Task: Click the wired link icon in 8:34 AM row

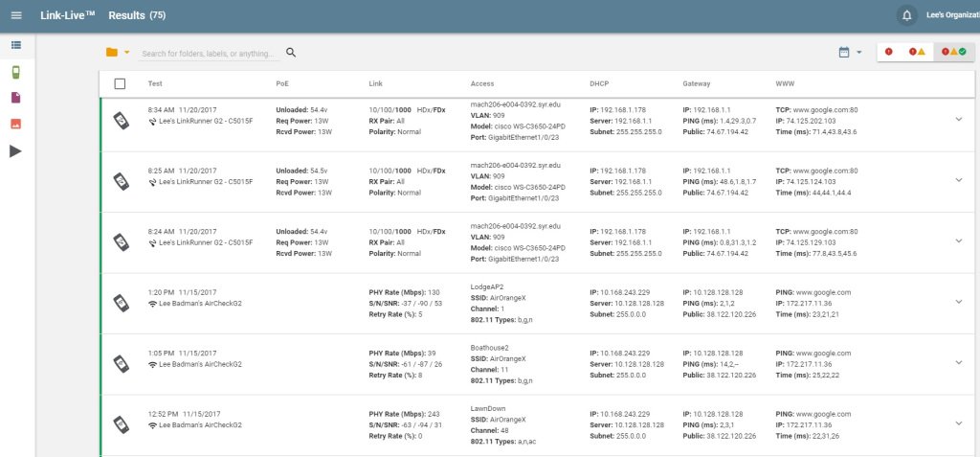Action: point(152,122)
